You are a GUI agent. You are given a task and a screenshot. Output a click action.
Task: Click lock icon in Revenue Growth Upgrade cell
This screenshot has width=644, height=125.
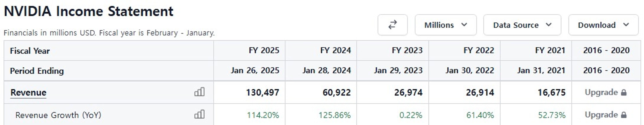[624, 115]
